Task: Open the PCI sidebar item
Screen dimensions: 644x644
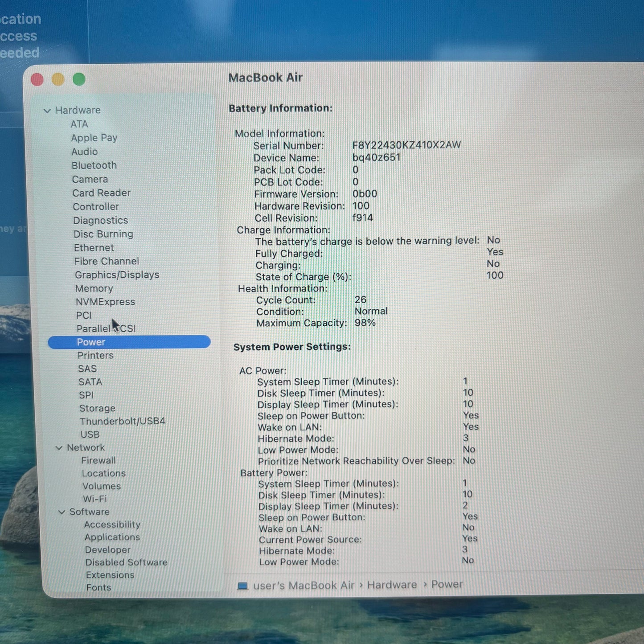Action: click(84, 315)
